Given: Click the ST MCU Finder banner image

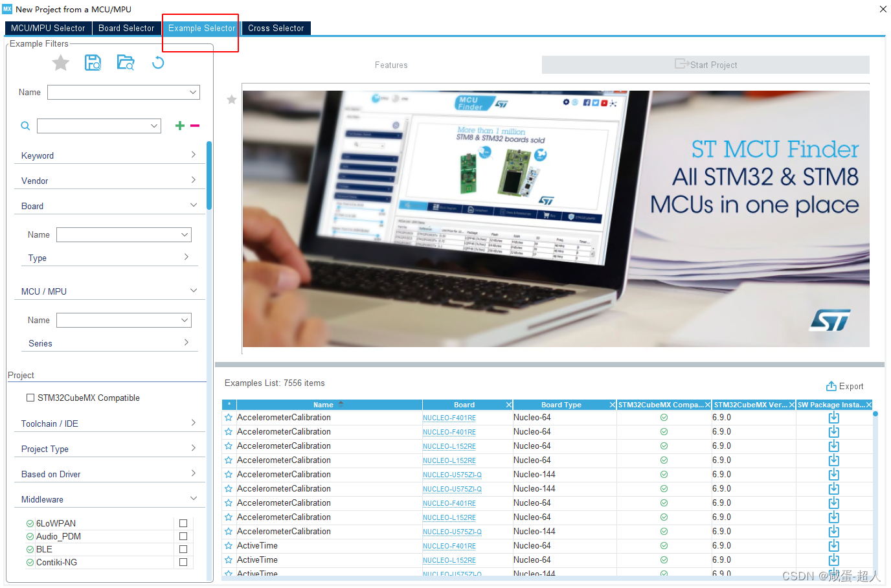Looking at the screenshot, I should pyautogui.click(x=556, y=219).
